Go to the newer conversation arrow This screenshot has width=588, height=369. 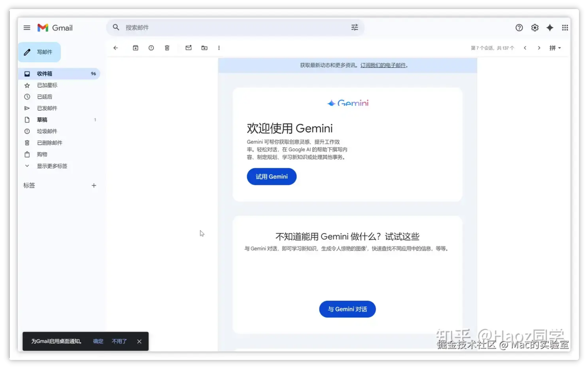coord(525,48)
